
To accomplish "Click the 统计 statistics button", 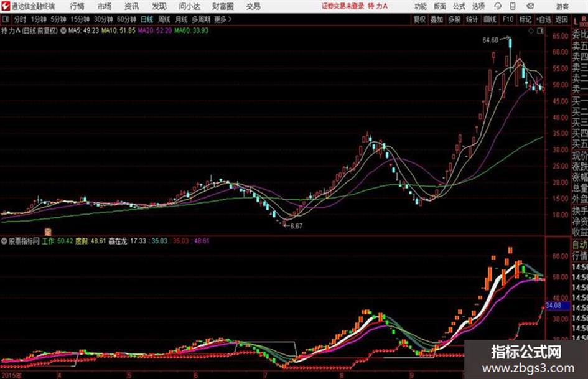I will [x=472, y=19].
